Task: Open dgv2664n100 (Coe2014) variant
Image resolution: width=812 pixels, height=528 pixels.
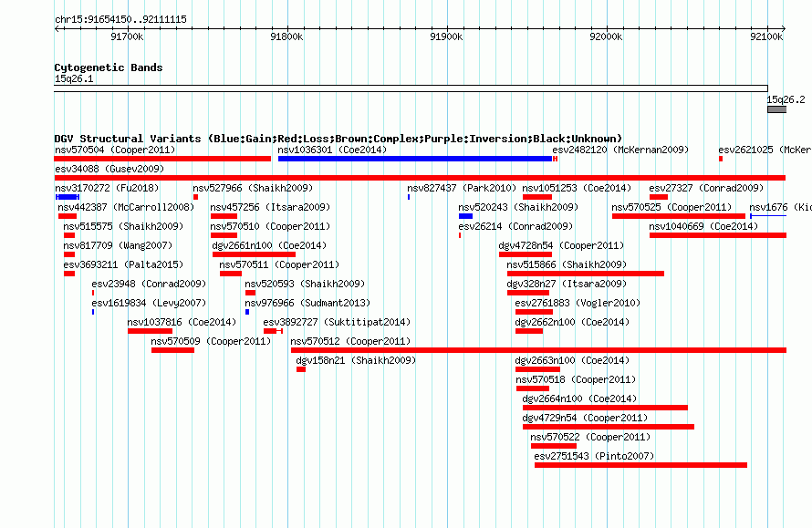Action: 580,399
